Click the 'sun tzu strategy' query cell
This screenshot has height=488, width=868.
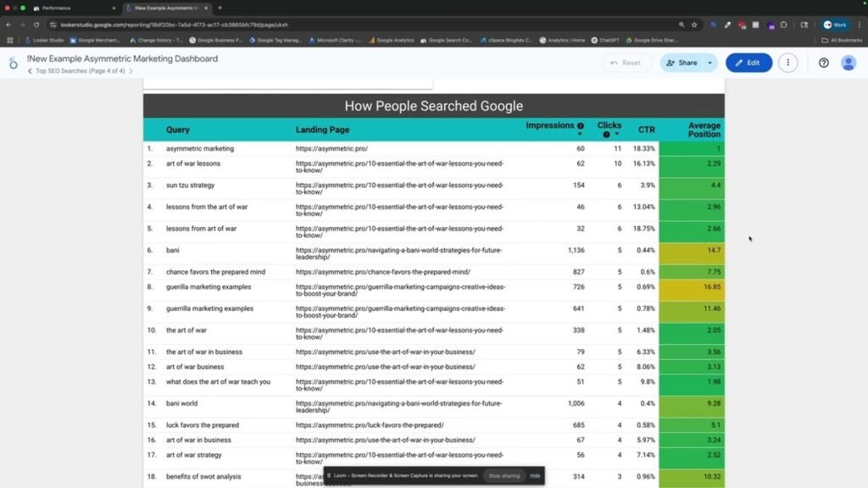click(190, 185)
